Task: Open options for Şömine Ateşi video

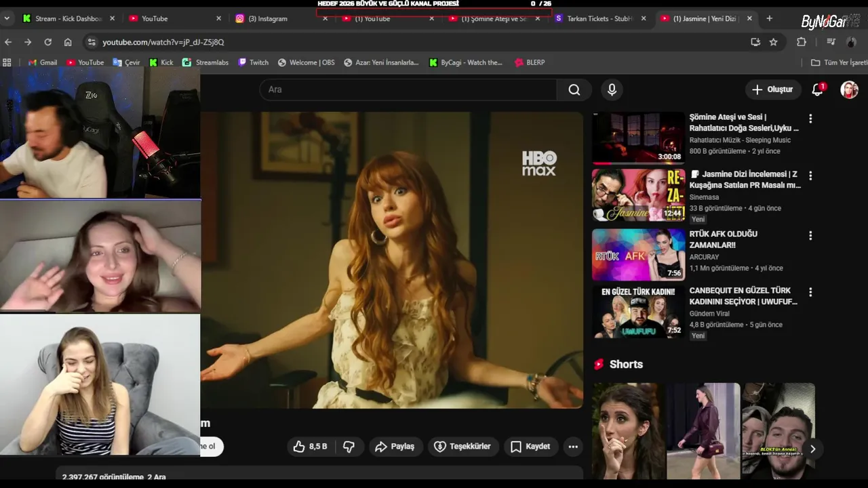Action: pos(810,119)
